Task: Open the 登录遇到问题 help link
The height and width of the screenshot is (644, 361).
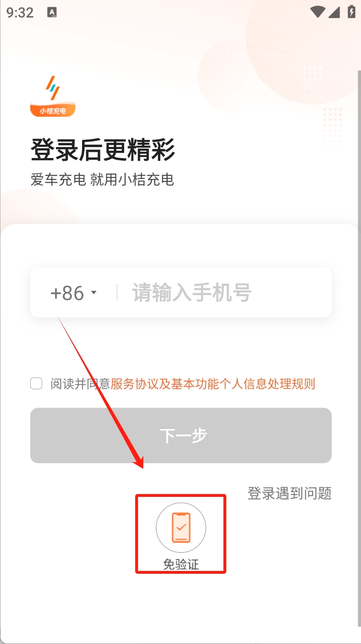Action: (x=289, y=493)
